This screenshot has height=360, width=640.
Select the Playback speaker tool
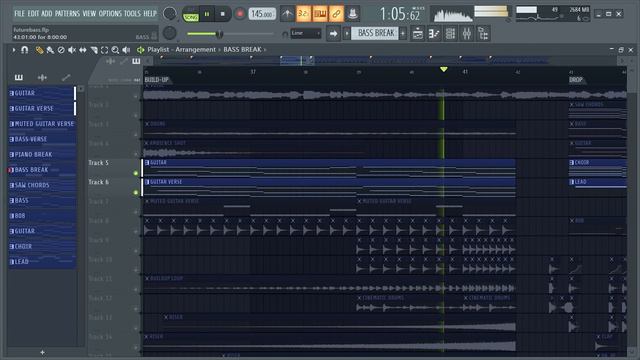(126, 50)
